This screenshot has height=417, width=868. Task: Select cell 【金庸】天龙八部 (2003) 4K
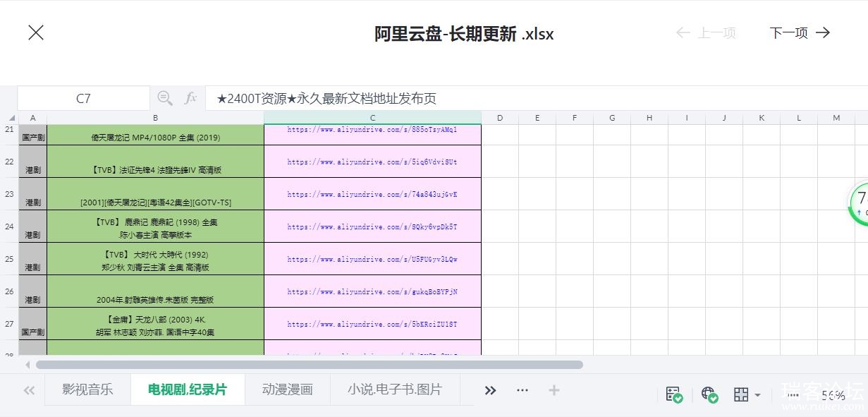[155, 324]
